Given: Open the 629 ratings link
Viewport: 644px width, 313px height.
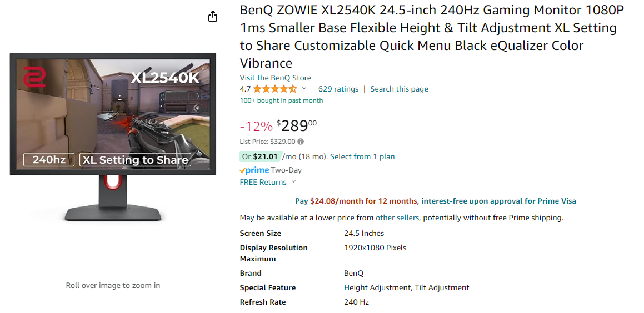Looking at the screenshot, I should click(338, 89).
